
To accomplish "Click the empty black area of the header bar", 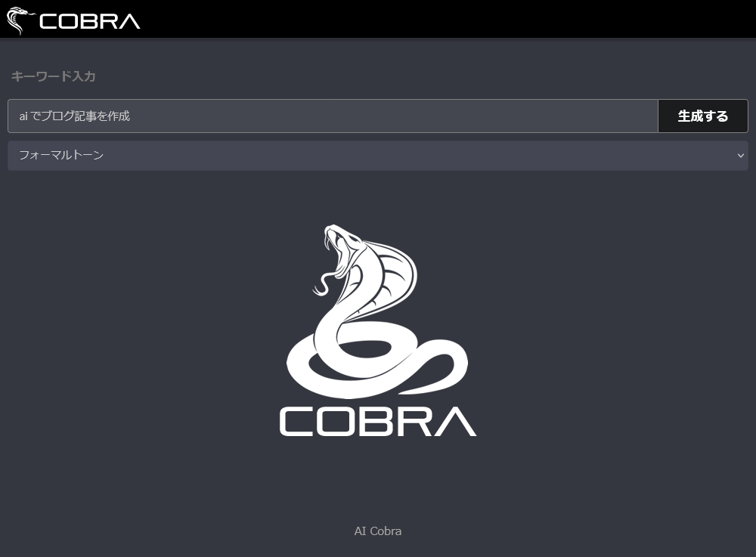I will (454, 19).
